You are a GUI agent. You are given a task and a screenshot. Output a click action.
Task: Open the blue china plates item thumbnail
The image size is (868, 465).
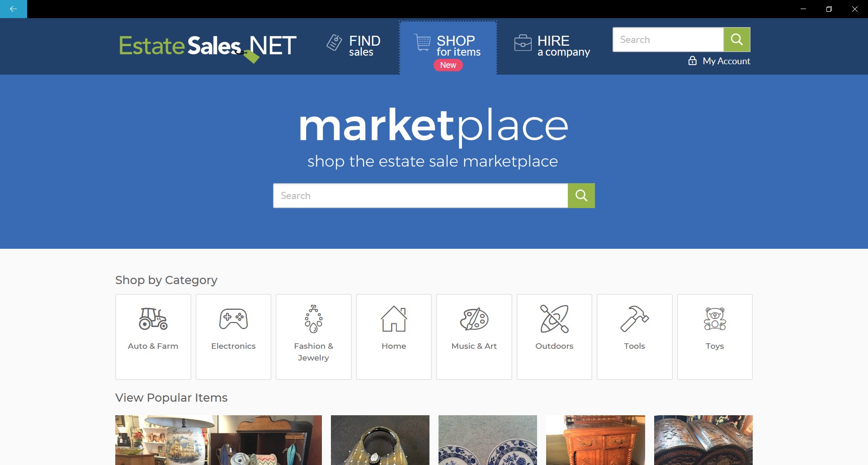pos(488,440)
